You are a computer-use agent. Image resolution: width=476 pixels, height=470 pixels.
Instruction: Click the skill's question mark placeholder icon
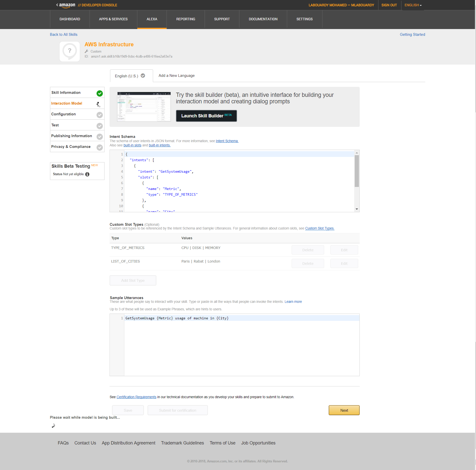[70, 52]
